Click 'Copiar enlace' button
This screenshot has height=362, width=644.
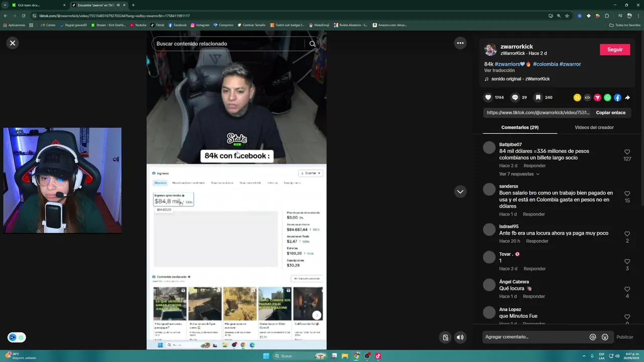611,113
